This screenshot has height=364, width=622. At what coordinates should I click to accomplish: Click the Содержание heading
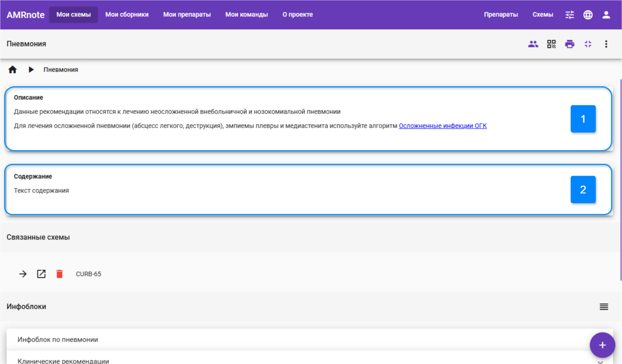click(33, 177)
